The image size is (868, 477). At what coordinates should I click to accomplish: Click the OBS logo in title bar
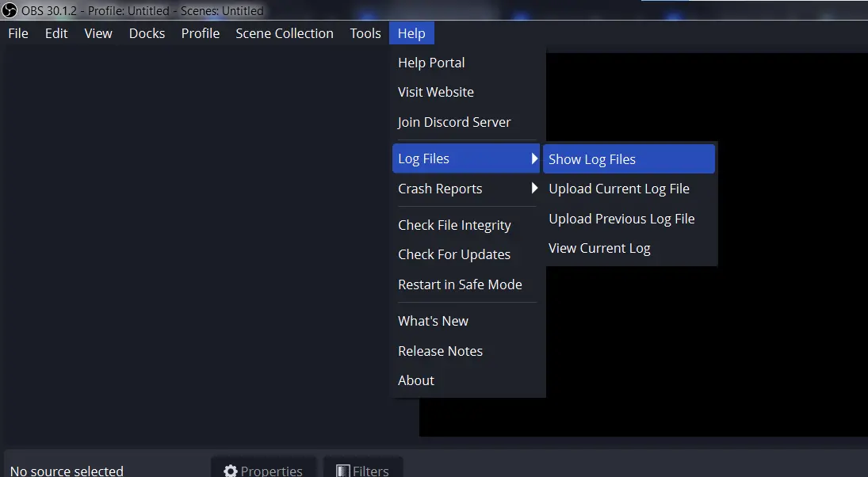click(10, 10)
